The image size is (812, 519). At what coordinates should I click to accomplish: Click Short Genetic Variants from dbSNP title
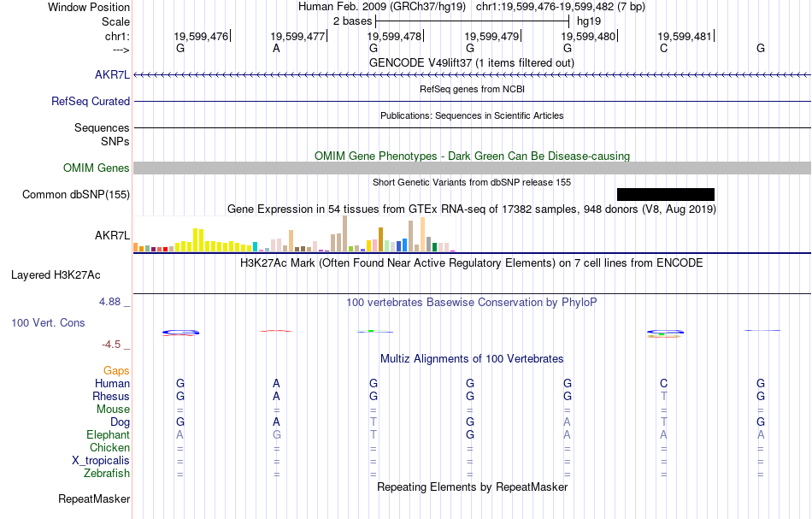(x=472, y=182)
